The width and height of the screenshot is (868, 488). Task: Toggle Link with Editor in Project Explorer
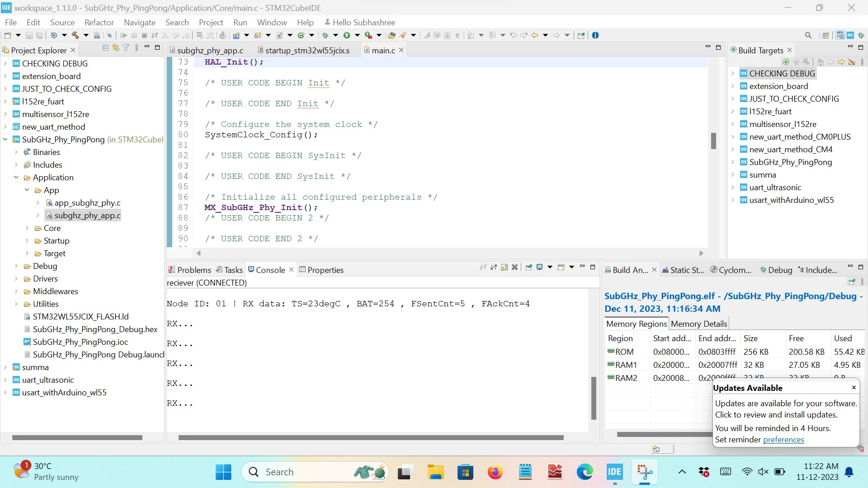116,48
